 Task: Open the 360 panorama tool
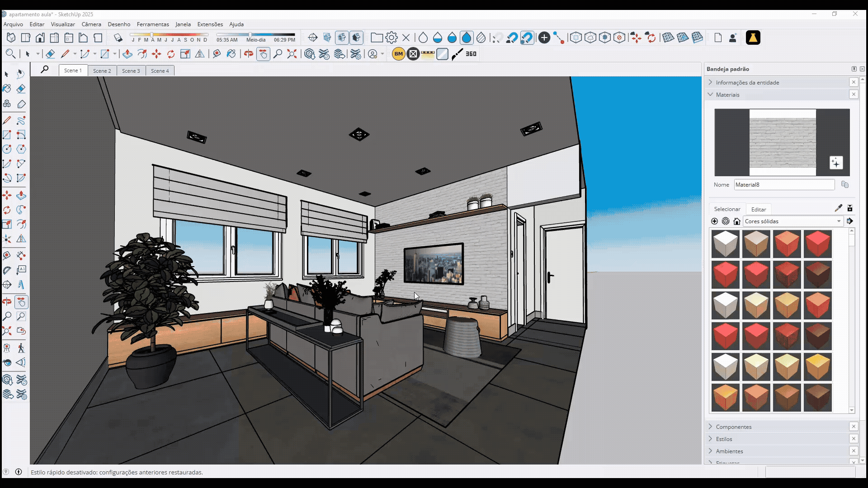pyautogui.click(x=471, y=54)
